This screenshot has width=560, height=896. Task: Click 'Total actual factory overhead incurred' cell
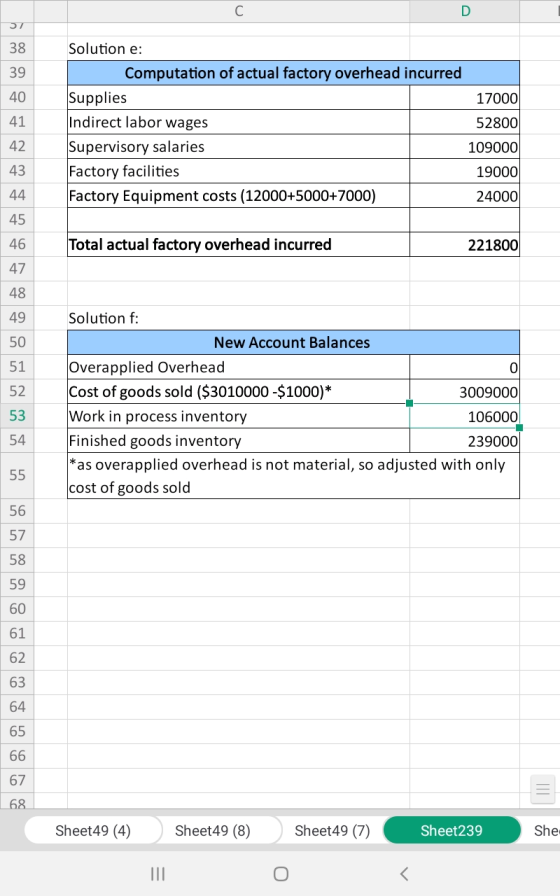[x=238, y=245]
